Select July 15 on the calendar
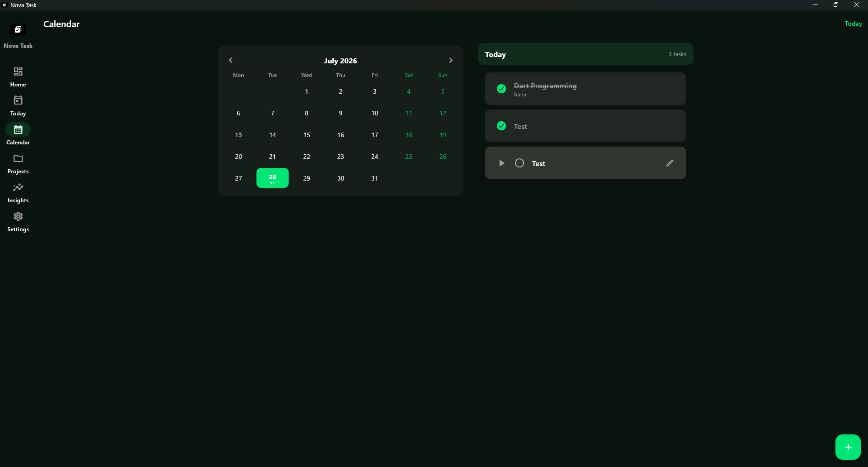This screenshot has width=868, height=467. coord(307,135)
